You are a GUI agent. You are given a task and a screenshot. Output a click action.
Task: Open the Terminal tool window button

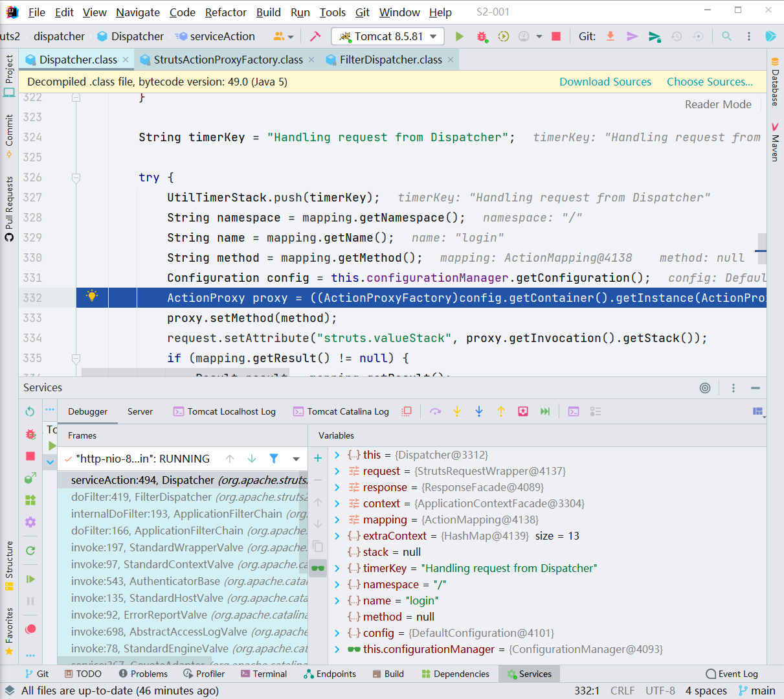[x=263, y=674]
